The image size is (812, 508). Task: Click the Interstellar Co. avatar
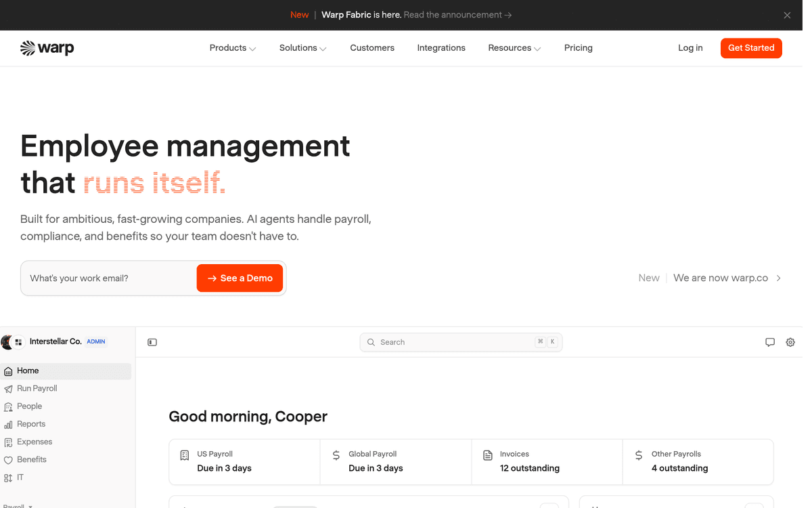click(7, 342)
